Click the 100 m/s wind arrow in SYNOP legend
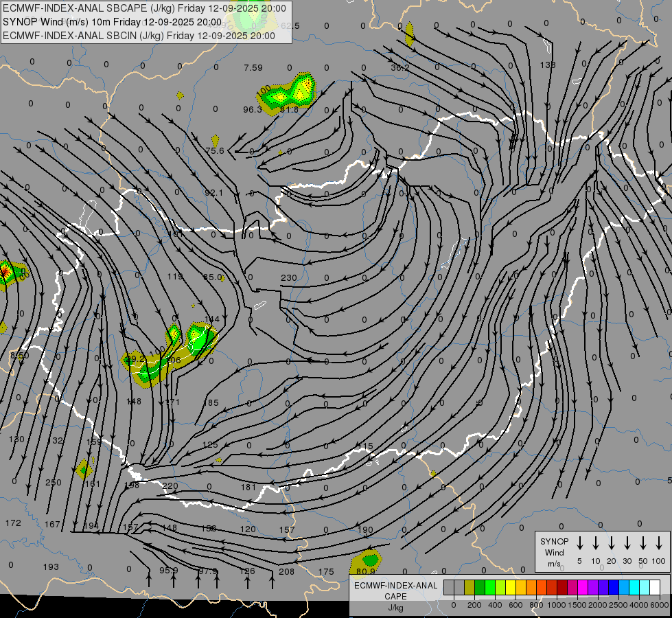 tap(659, 543)
